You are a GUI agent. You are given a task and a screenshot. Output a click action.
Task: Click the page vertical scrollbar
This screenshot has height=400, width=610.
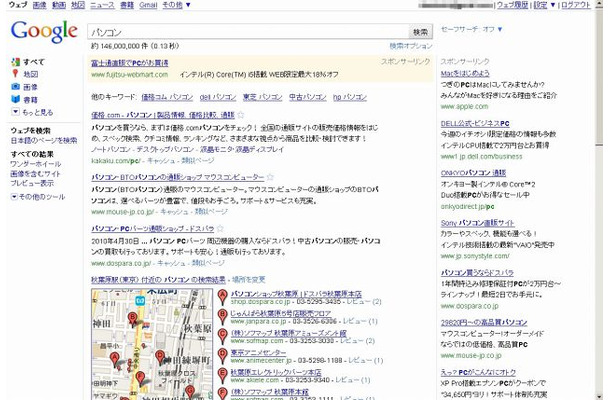pyautogui.click(x=599, y=200)
